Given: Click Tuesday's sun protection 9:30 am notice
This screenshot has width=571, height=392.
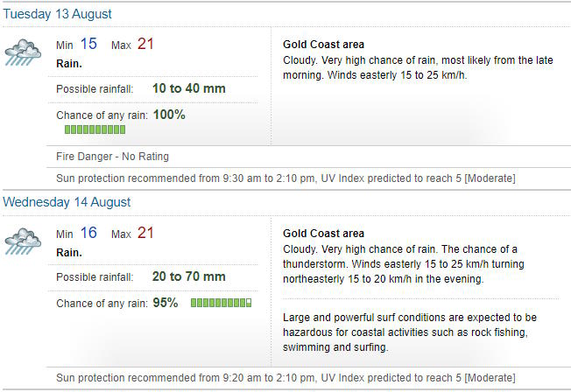Looking at the screenshot, I should pos(285,178).
